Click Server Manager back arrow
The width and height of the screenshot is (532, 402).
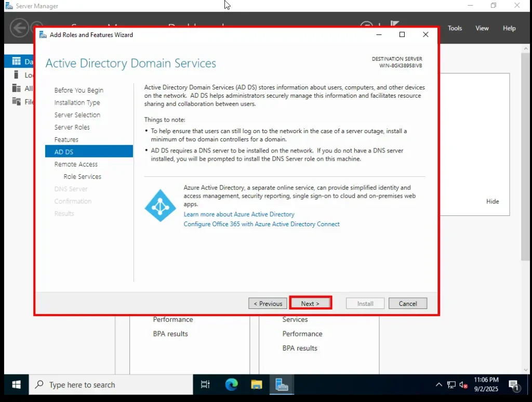tap(19, 28)
